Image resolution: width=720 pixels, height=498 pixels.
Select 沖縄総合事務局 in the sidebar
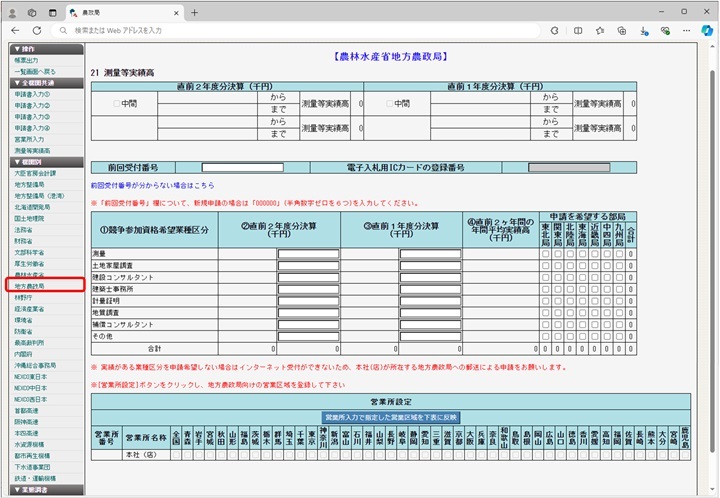pyautogui.click(x=35, y=365)
